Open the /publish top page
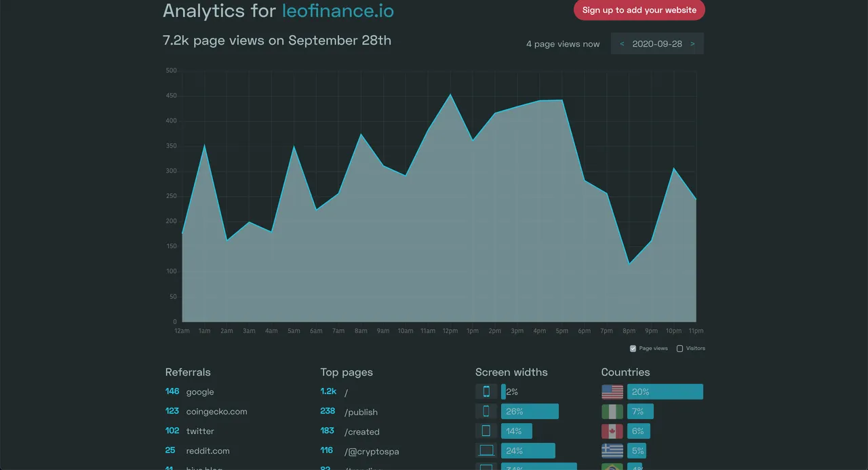The image size is (868, 470). click(x=361, y=412)
